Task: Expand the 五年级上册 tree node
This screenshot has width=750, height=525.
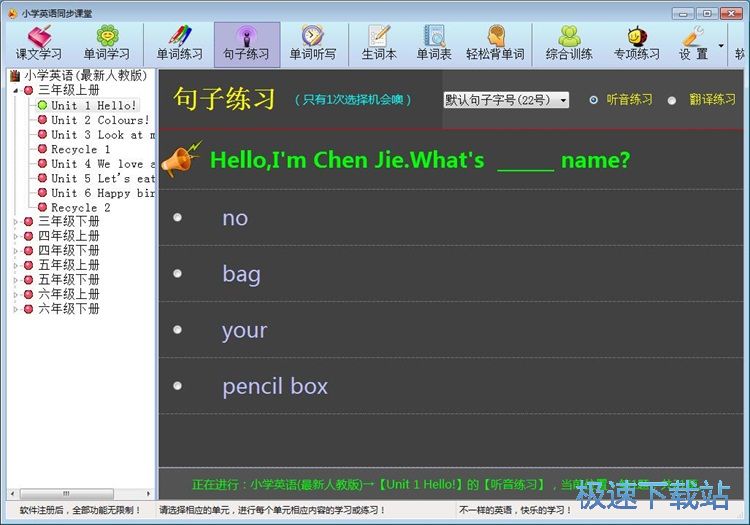Action: [16, 265]
